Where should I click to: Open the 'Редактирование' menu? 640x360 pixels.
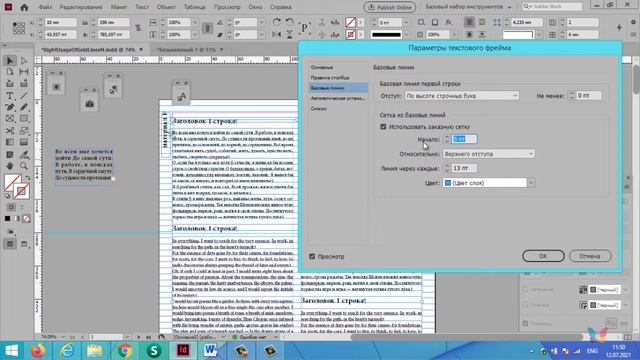point(81,7)
